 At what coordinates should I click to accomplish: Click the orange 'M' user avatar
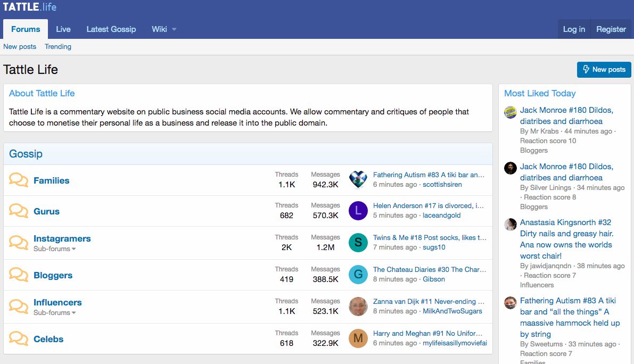coord(358,338)
